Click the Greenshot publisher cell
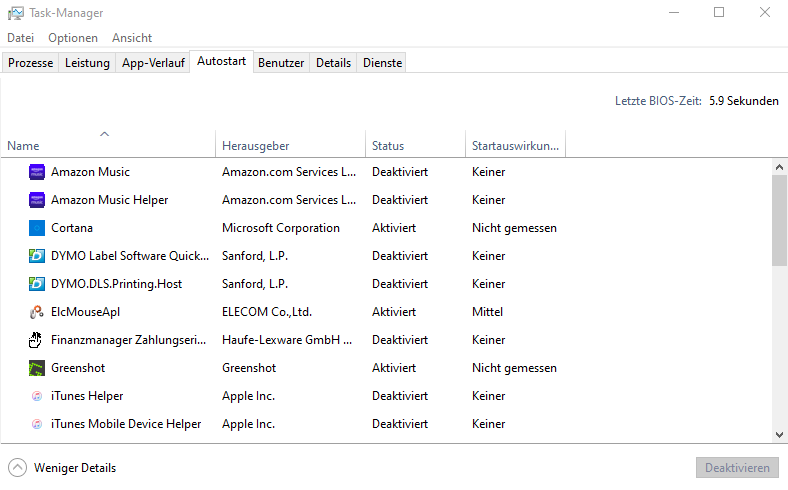This screenshot has width=788, height=490. click(249, 368)
